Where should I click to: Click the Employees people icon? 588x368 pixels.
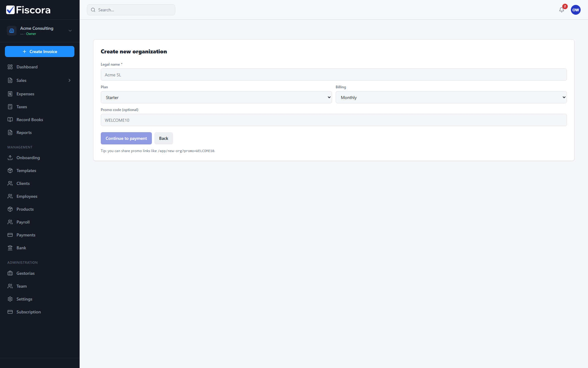coord(10,196)
